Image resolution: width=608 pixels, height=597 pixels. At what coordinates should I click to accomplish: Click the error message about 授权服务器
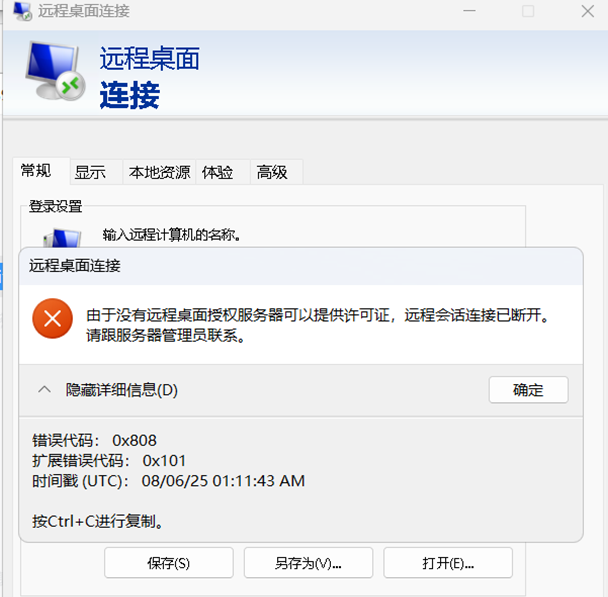tap(317, 315)
